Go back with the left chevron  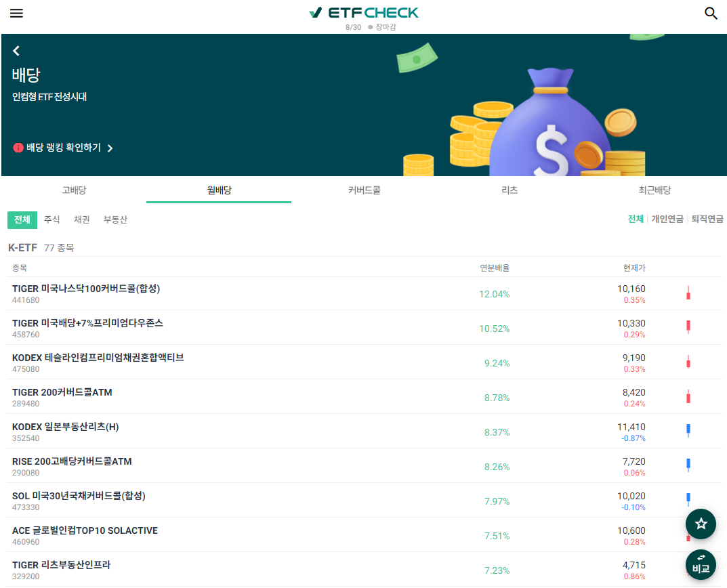[16, 51]
